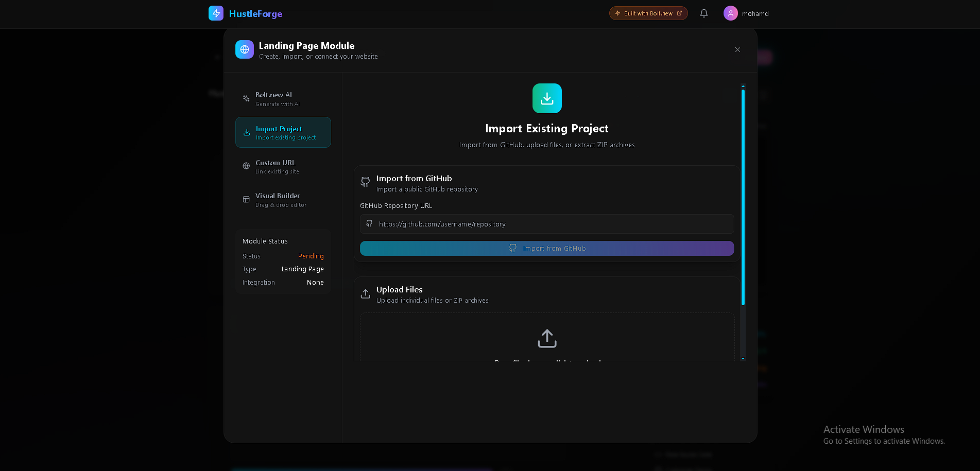This screenshot has height=471, width=980.
Task: Click the HustleForge lightning logo icon
Action: [x=216, y=13]
